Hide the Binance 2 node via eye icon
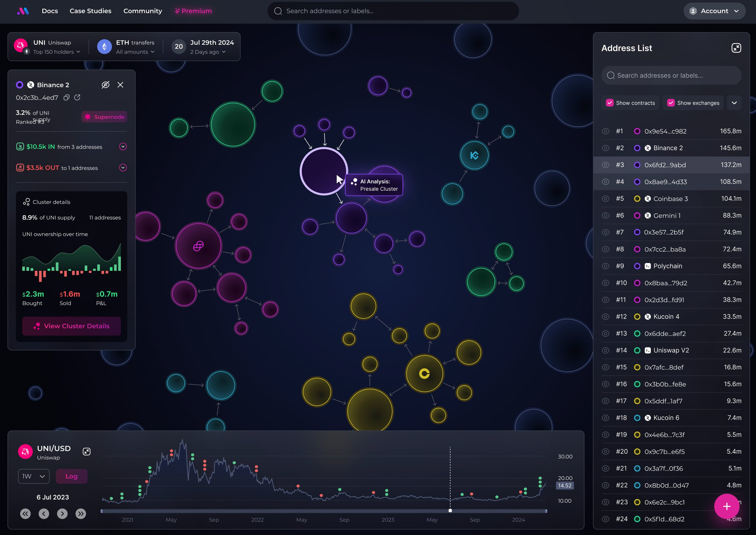The width and height of the screenshot is (756, 535). [x=105, y=85]
